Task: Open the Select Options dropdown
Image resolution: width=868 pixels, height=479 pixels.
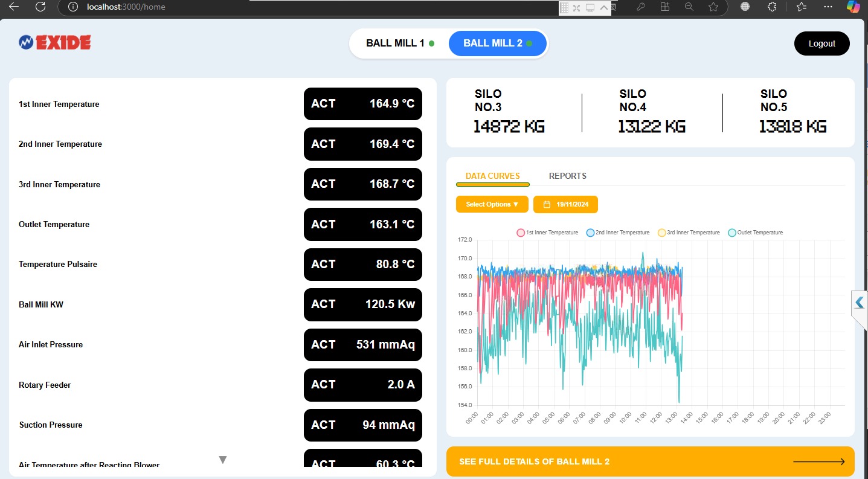Action: (492, 205)
